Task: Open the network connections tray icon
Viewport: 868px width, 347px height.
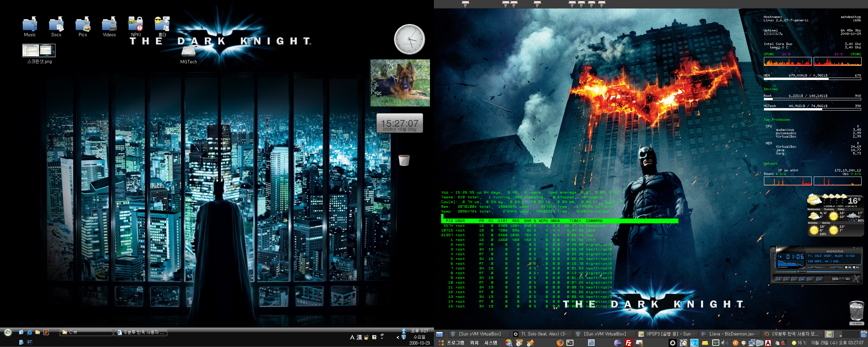Action: tap(752, 343)
